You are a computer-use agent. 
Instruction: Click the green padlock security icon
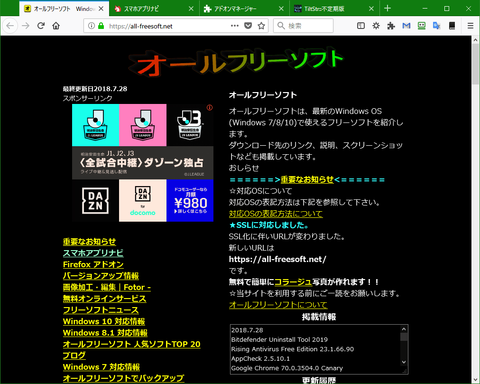pyautogui.click(x=101, y=26)
